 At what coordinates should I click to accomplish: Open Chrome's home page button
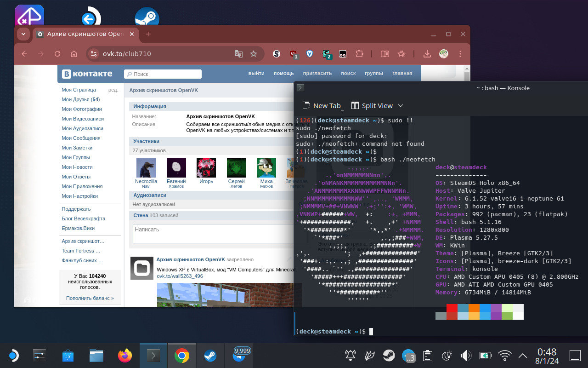73,54
